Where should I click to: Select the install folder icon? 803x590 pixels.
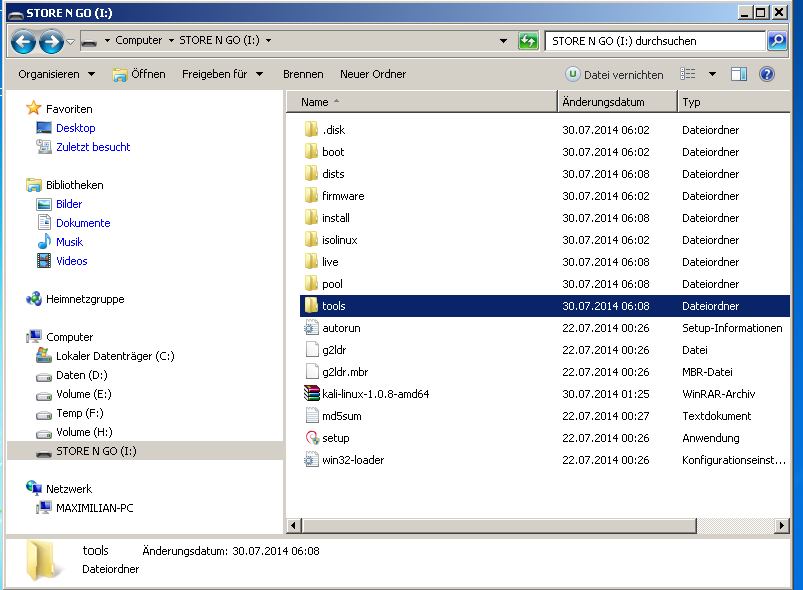pos(311,218)
